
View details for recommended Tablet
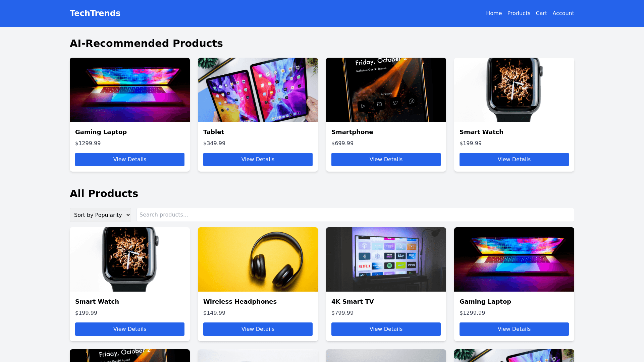pos(258,160)
